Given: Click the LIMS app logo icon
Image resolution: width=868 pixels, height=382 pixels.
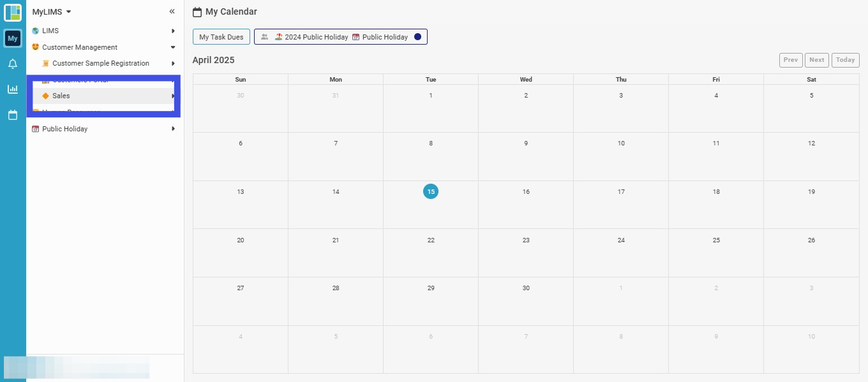Looking at the screenshot, I should point(13,12).
